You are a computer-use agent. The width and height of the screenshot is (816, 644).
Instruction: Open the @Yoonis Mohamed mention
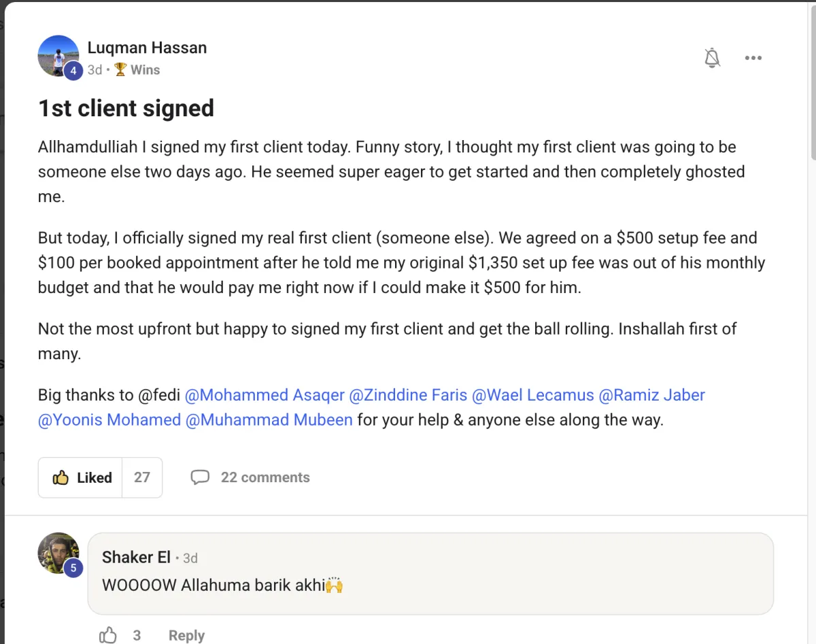[x=109, y=420]
